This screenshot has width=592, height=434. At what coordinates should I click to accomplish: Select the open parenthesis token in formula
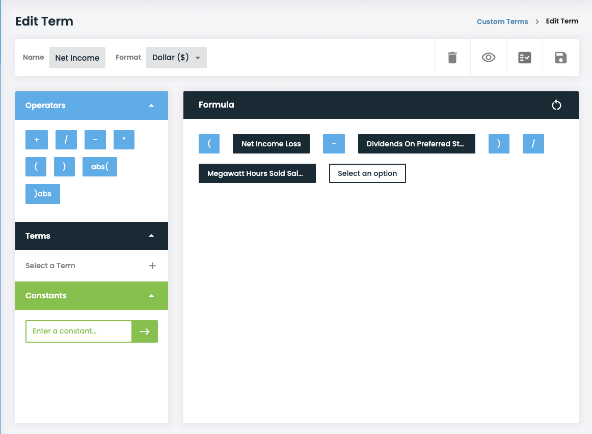point(209,144)
